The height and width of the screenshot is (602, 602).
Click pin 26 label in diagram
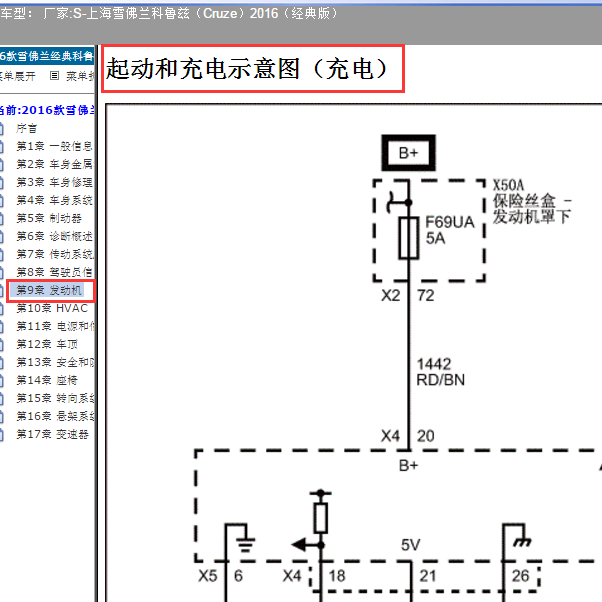coord(521,576)
